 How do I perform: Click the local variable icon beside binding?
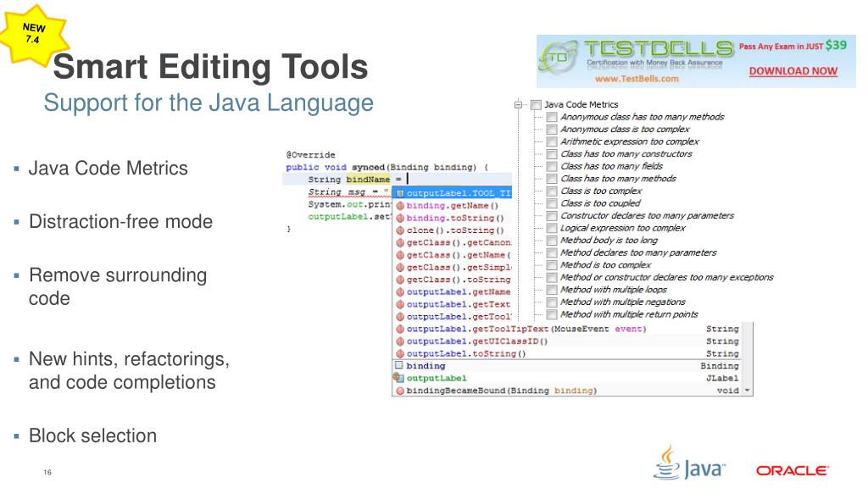coord(398,365)
